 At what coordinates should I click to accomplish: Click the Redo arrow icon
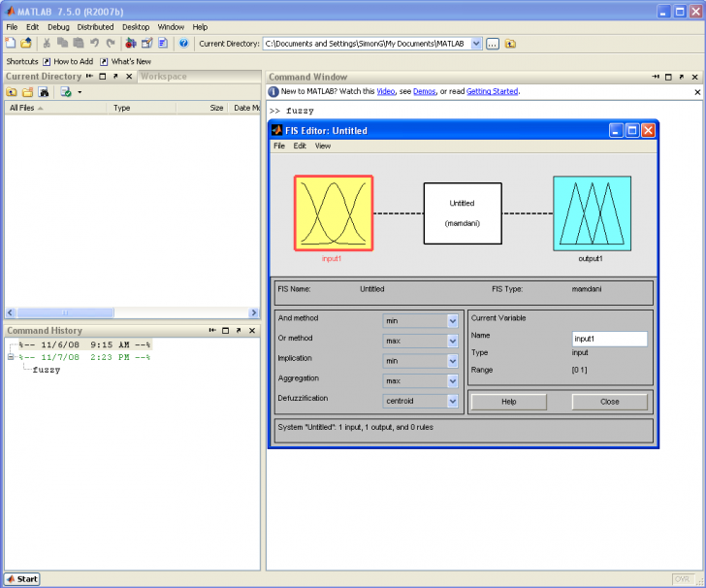click(111, 44)
